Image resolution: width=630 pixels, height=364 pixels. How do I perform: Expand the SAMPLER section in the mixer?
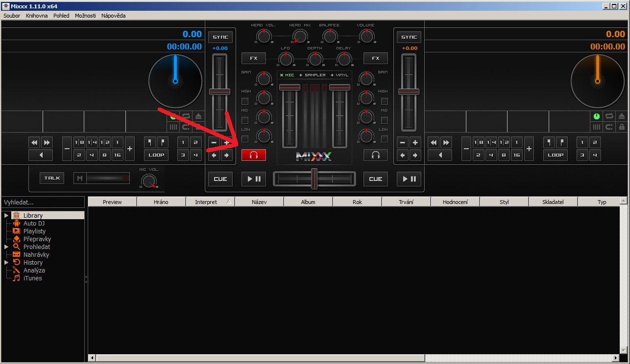(x=312, y=75)
